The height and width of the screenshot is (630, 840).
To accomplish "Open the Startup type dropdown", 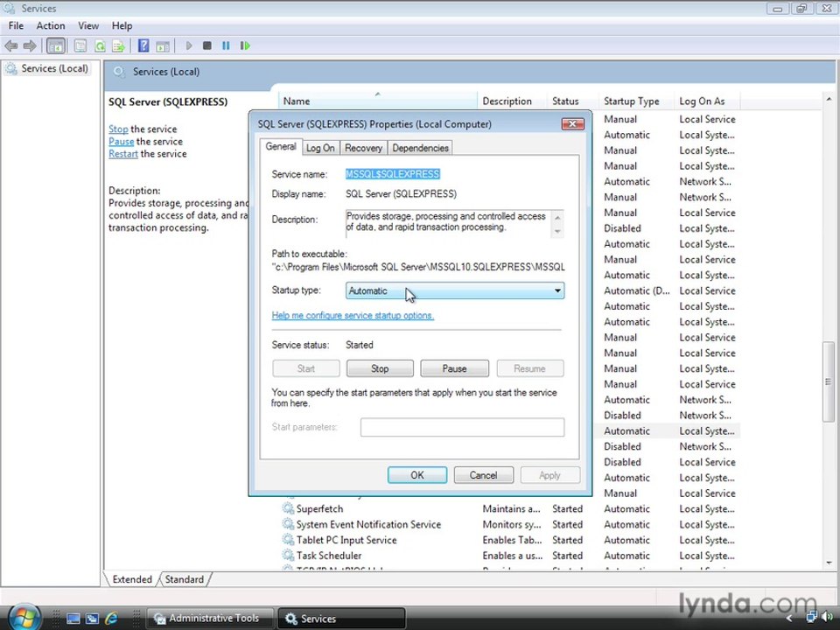I will pyautogui.click(x=455, y=290).
